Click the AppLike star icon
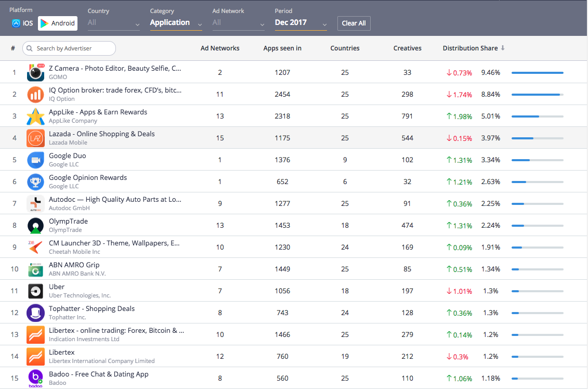This screenshot has height=389, width=588. (36, 116)
